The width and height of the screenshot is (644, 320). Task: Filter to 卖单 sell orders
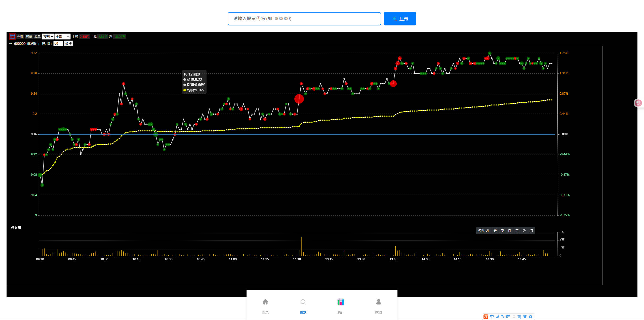[x=37, y=37]
